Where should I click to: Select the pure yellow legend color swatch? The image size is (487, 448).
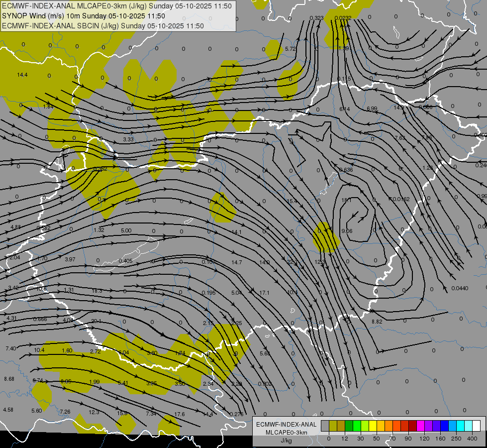point(373,426)
